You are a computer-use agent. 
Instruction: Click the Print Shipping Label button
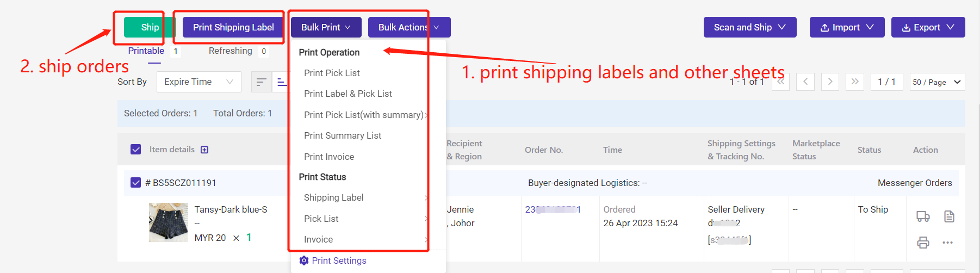point(233,27)
